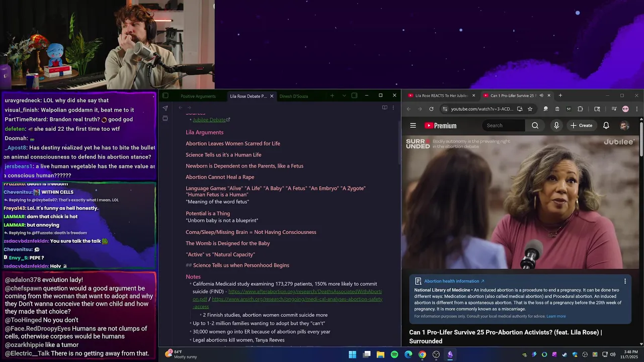
Task: Click the YouTube Create button
Action: 581,126
